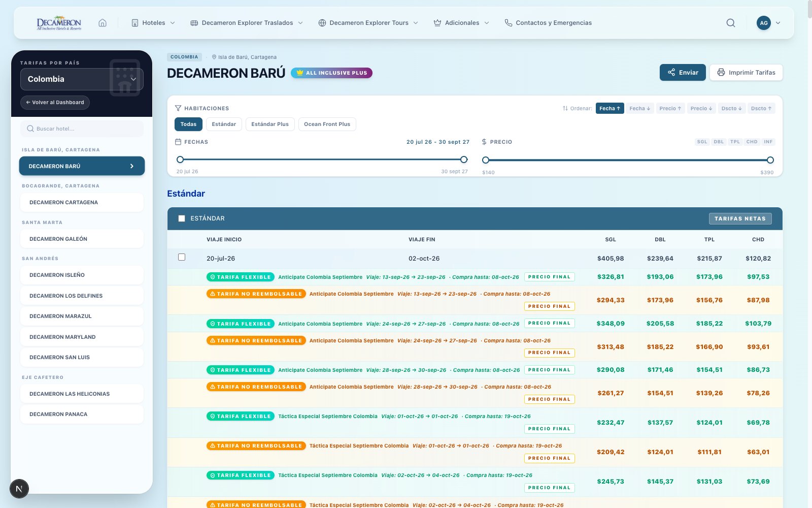Select the SGL price type chip
The image size is (812, 508).
point(702,142)
